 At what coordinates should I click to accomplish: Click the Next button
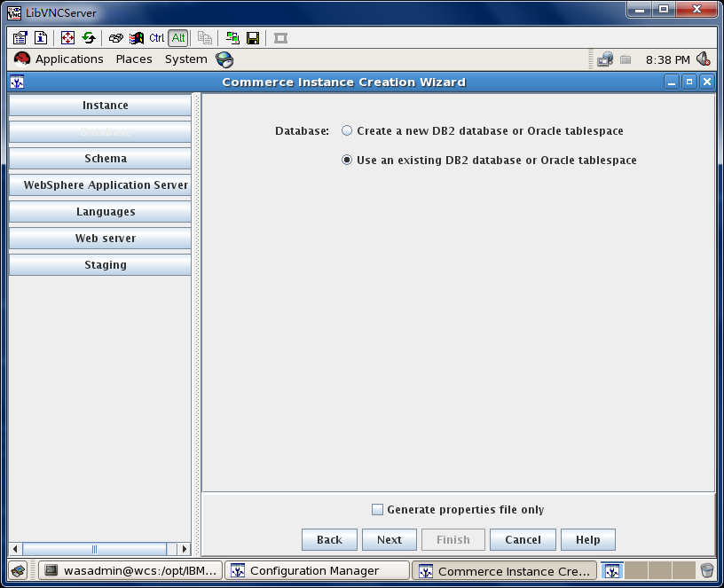pyautogui.click(x=390, y=539)
